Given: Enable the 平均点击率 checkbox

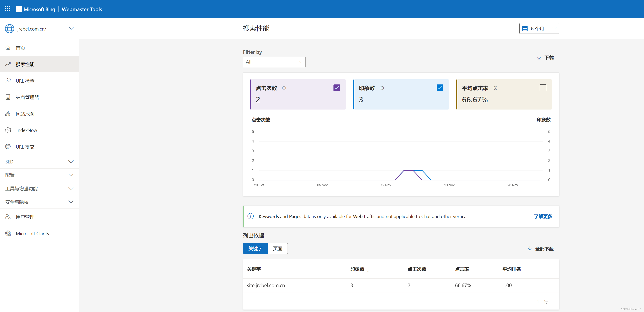Looking at the screenshot, I should point(543,88).
